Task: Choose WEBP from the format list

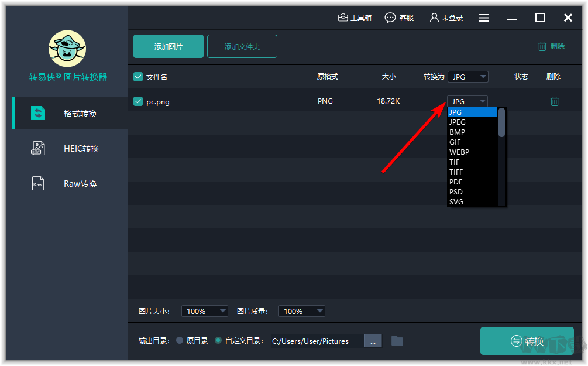Action: (473, 152)
